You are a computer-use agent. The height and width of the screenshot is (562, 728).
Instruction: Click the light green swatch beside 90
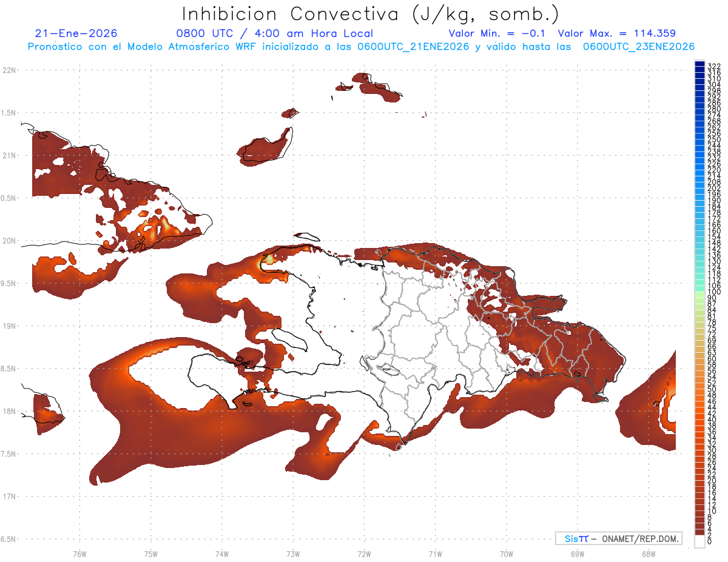tap(699, 295)
